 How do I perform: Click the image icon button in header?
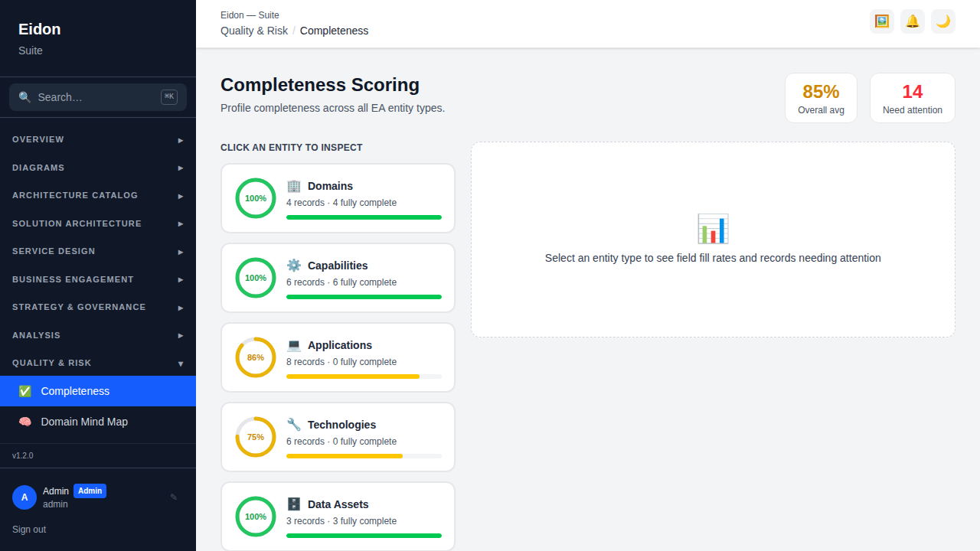[882, 21]
